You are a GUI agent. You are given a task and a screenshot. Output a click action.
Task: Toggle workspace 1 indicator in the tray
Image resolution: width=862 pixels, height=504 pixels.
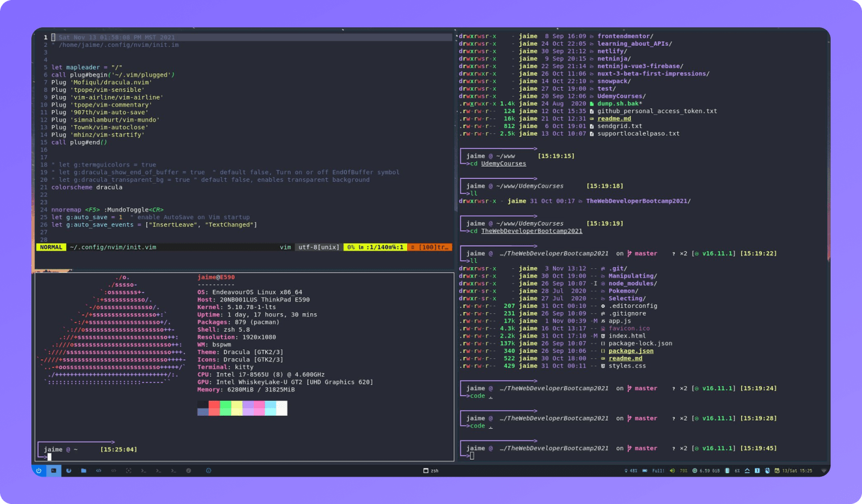pyautogui.click(x=758, y=470)
